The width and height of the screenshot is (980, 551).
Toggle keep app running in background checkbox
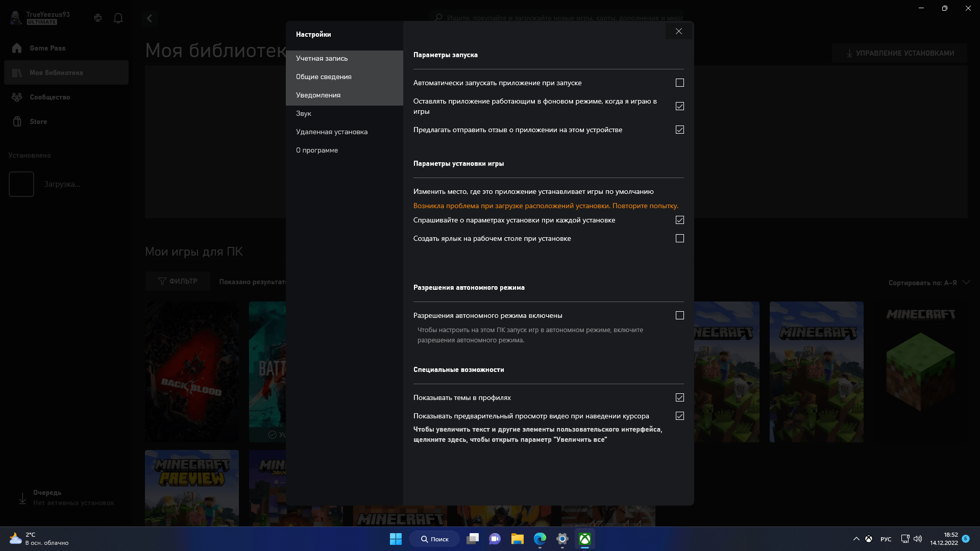(679, 106)
